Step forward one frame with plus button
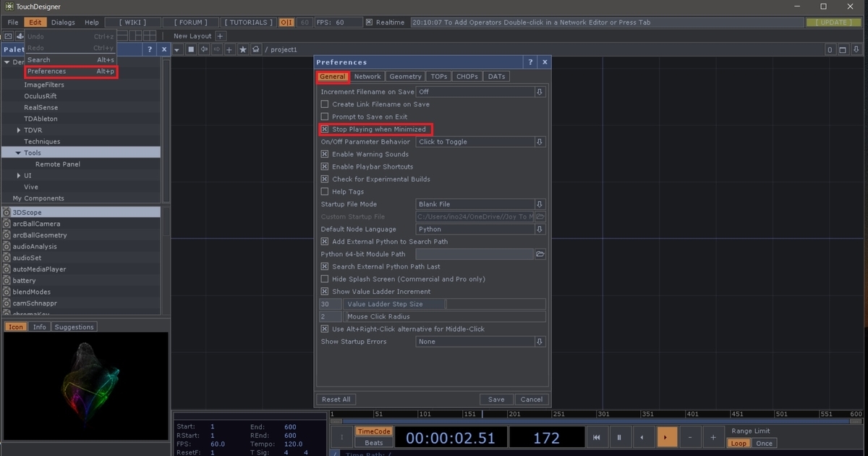The width and height of the screenshot is (868, 456). 713,437
